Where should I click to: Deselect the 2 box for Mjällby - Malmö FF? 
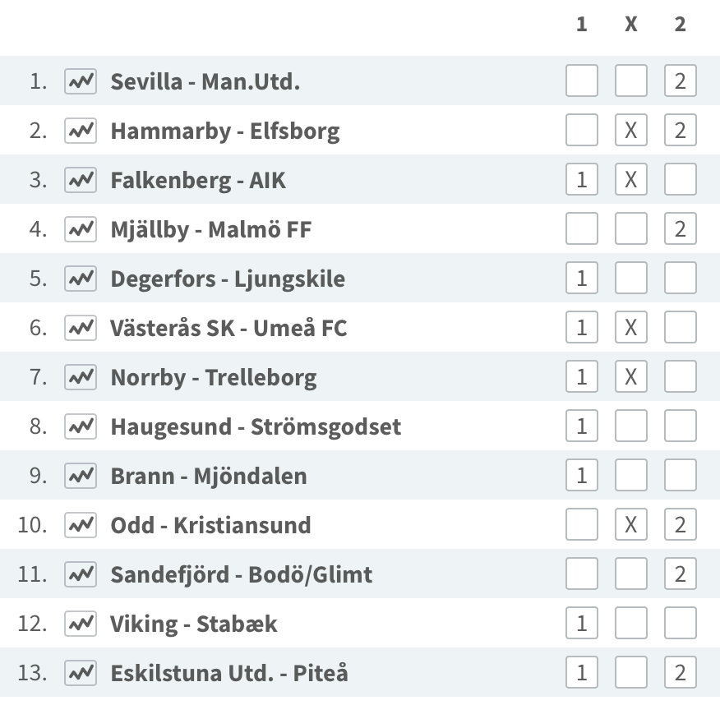pos(680,228)
